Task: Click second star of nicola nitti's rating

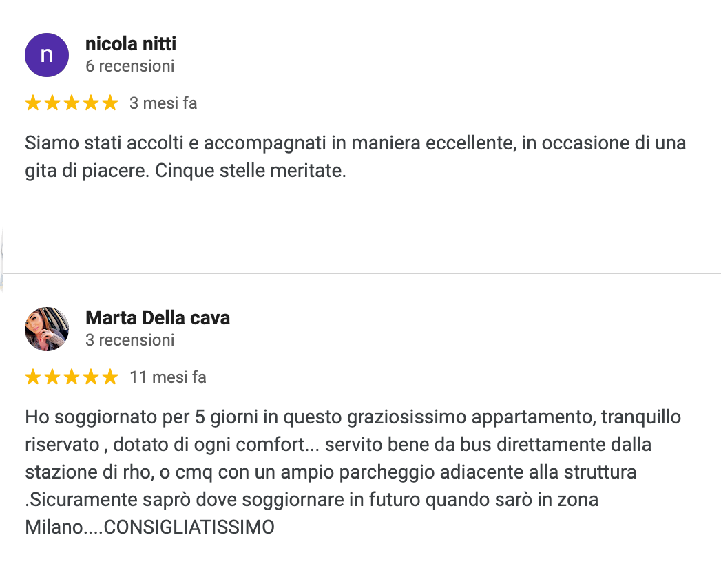Action: [x=52, y=103]
